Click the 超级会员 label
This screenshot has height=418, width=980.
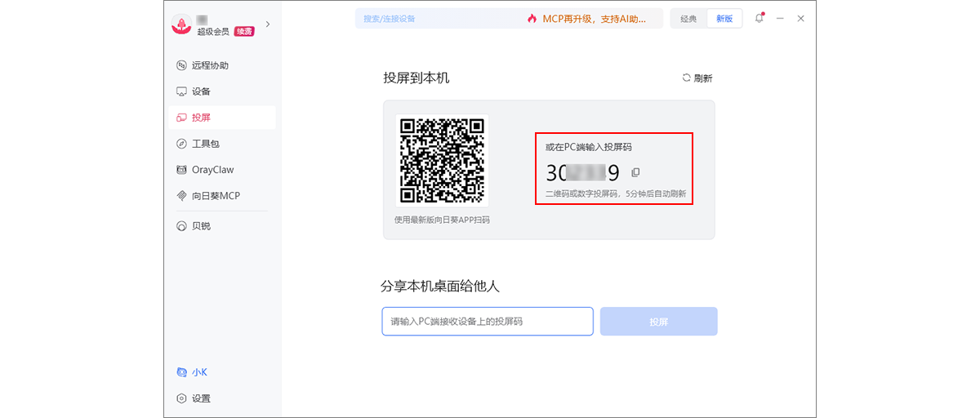[x=213, y=32]
